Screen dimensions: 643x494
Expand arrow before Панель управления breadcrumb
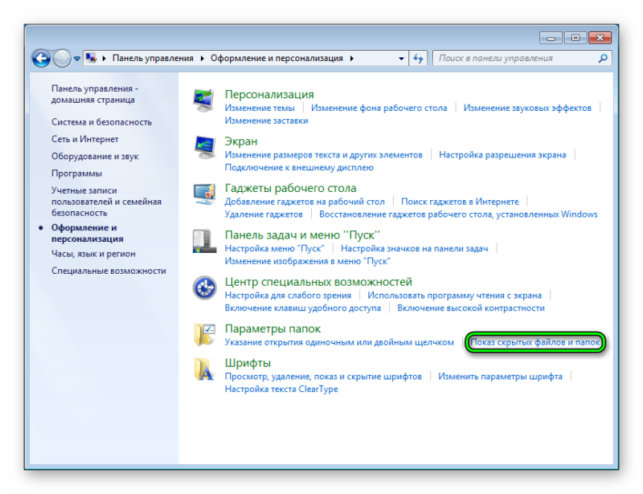click(104, 58)
